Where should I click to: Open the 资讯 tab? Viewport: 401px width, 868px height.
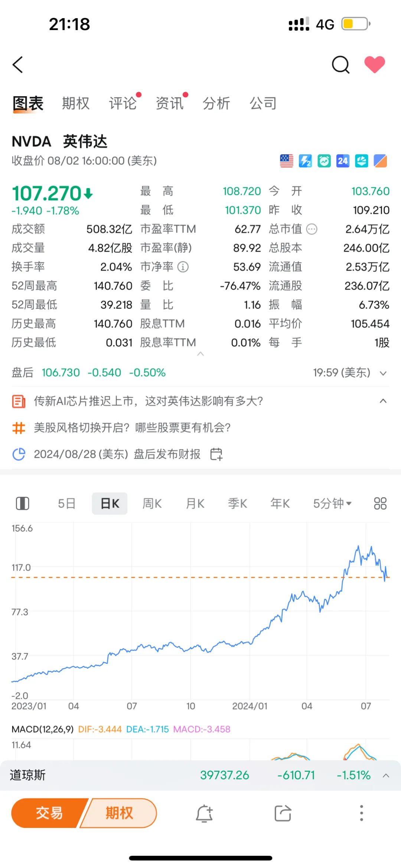[x=169, y=103]
